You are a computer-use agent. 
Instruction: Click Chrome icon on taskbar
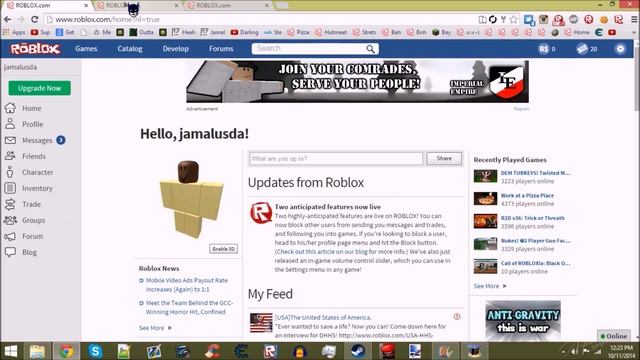(x=66, y=351)
